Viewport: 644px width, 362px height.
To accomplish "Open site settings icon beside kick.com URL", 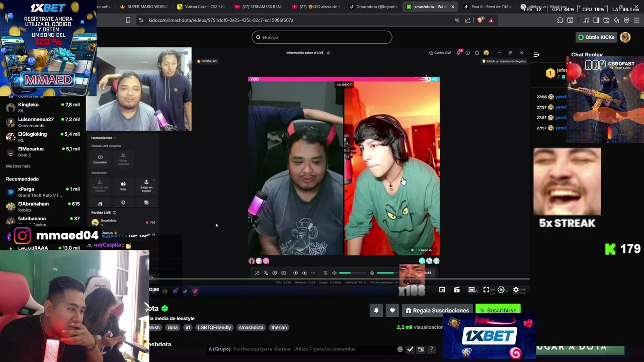I will pos(141,20).
